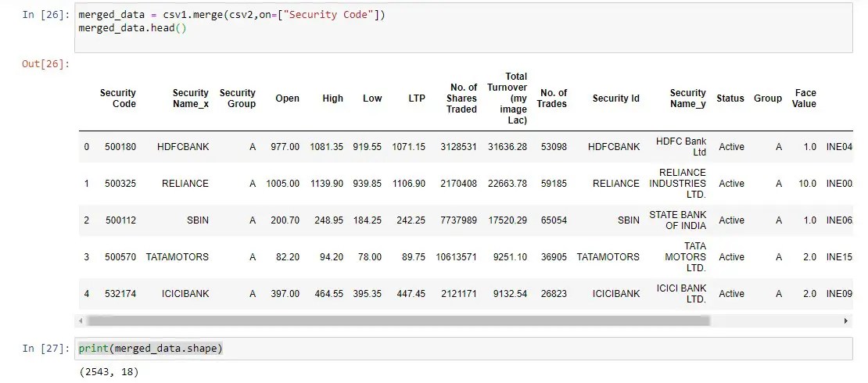Click the Open column header
Viewport: 868px width, 383px height.
[x=287, y=98]
